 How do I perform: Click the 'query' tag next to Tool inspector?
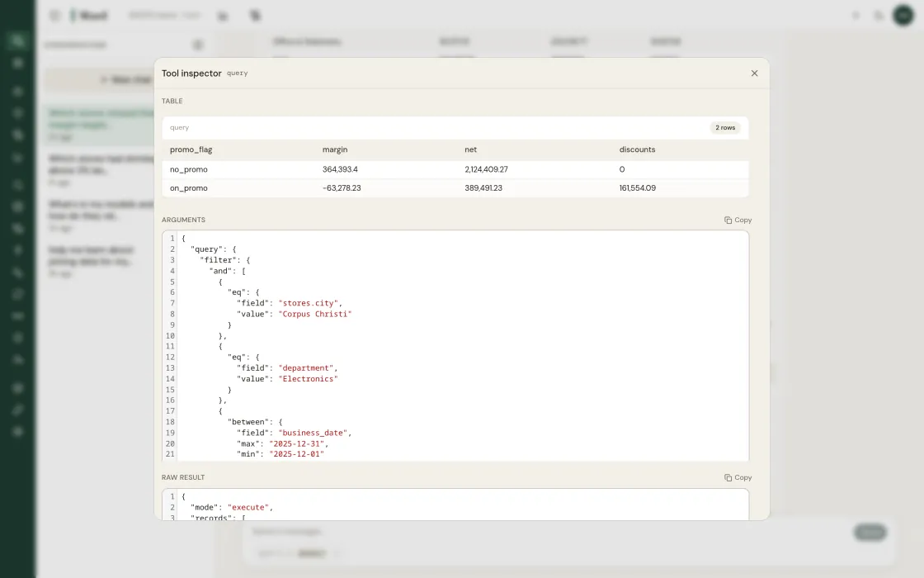[238, 73]
